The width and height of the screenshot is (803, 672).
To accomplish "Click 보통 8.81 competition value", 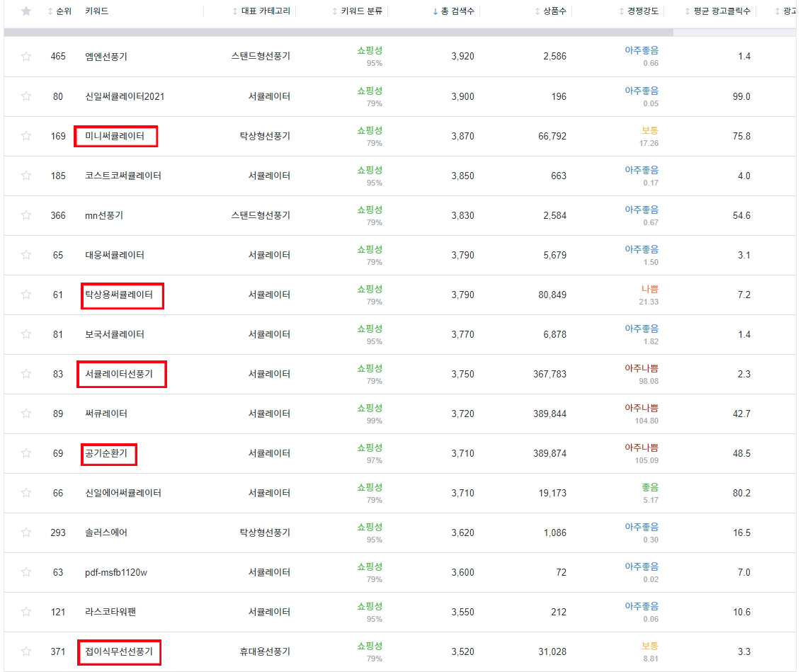I will click(650, 652).
